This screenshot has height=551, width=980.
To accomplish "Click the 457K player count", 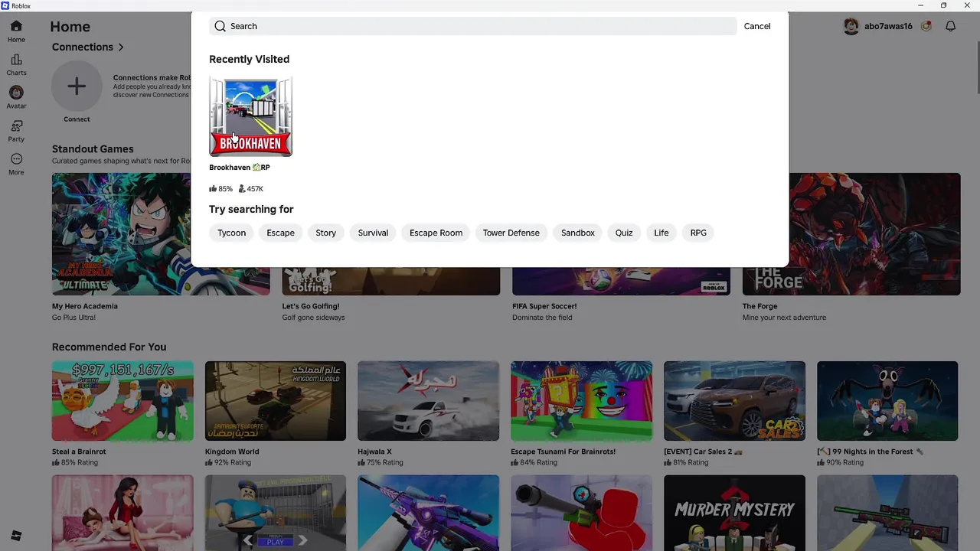I will (x=251, y=189).
